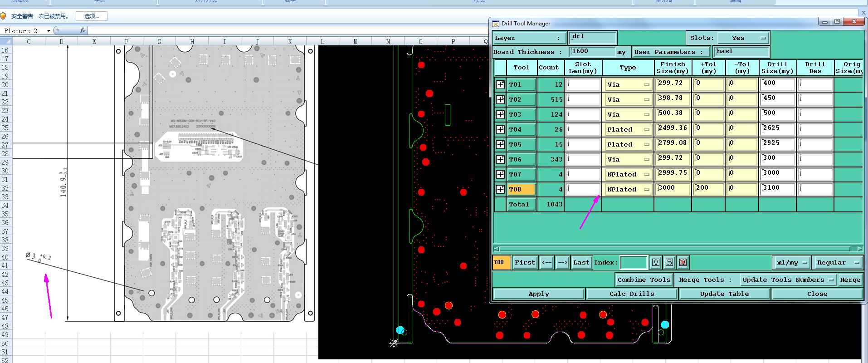This screenshot has height=363, width=868.
Task: Click the Close button in Drill Tool Manager
Action: 817,294
